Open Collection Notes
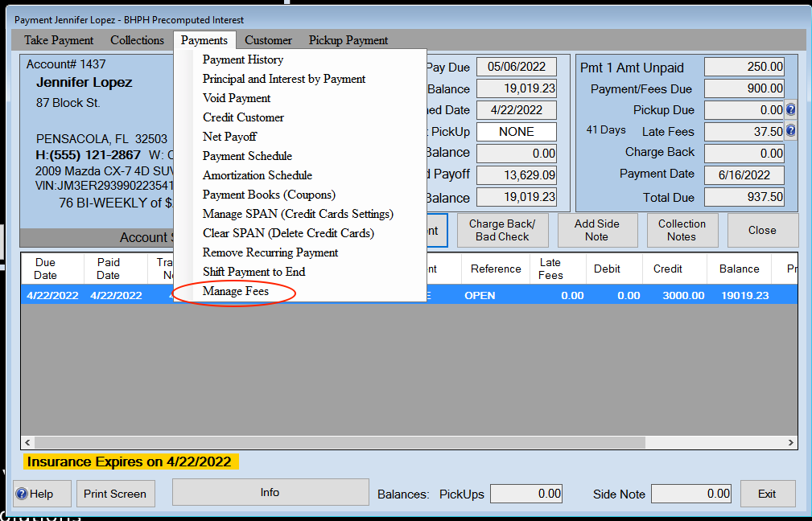The width and height of the screenshot is (812, 521). click(682, 230)
